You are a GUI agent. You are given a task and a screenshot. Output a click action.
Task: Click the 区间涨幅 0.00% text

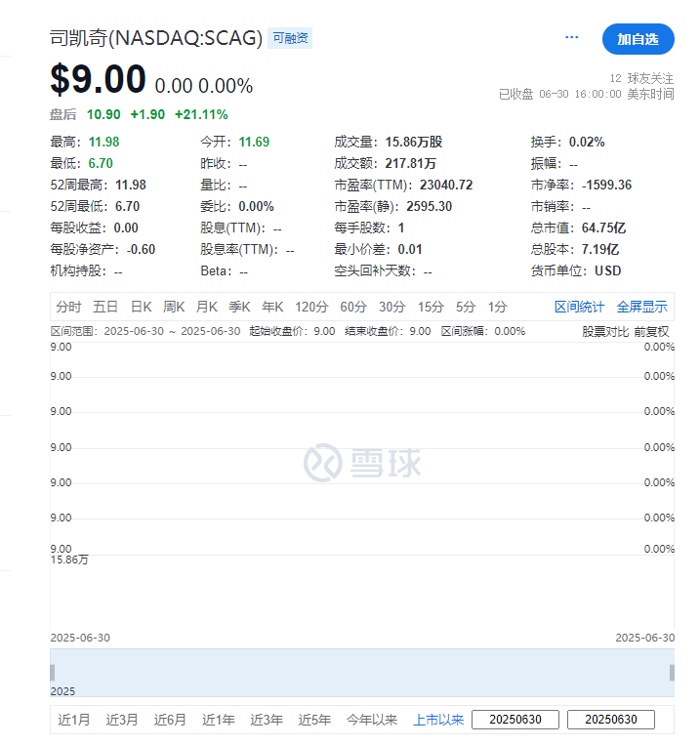[482, 331]
